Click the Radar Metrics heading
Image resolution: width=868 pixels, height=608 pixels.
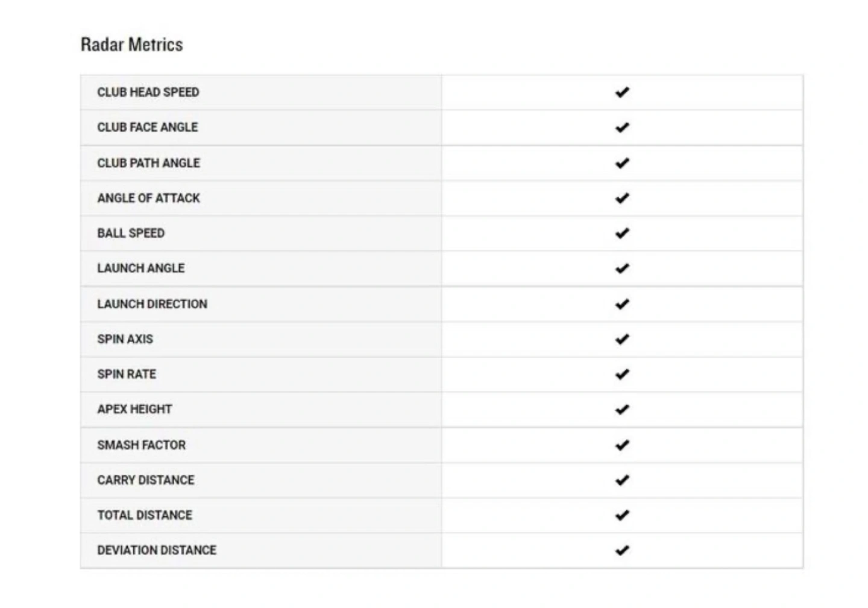pos(131,45)
